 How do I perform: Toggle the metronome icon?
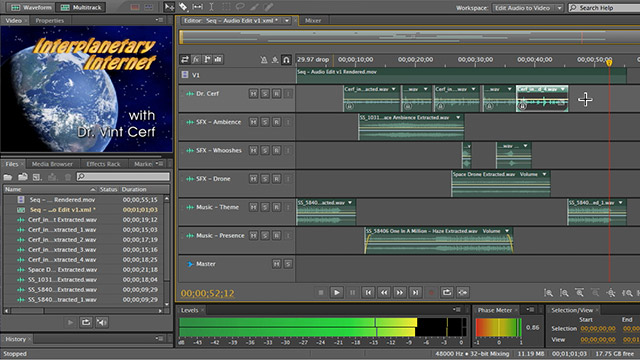pyautogui.click(x=264, y=60)
